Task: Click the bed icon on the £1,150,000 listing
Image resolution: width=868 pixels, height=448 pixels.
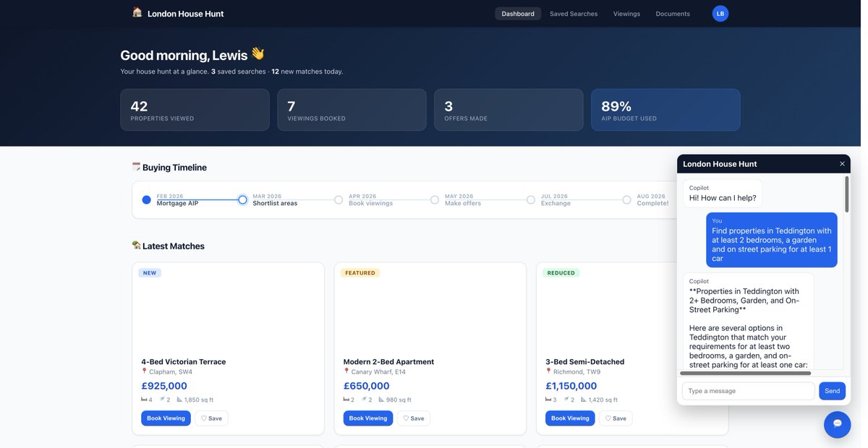Action: pos(549,400)
